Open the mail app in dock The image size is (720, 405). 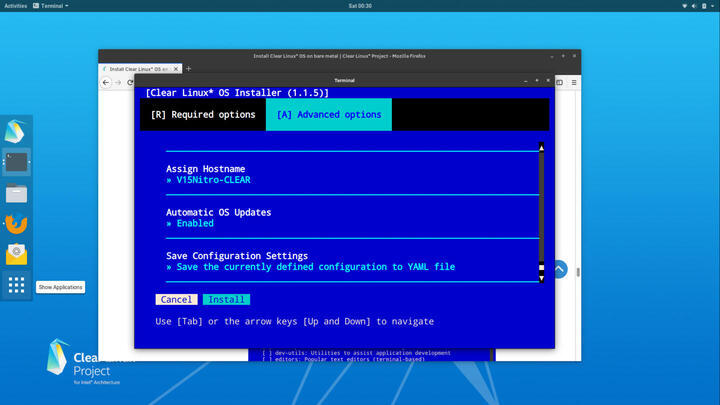pyautogui.click(x=16, y=254)
